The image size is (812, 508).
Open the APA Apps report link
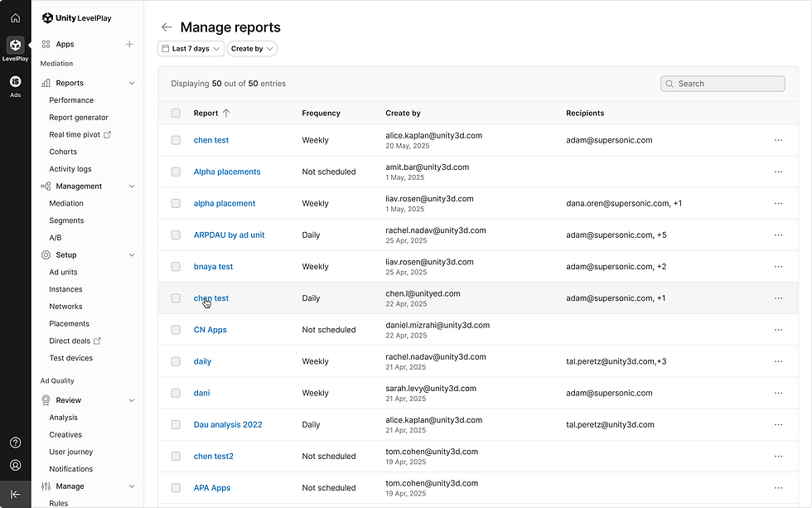[x=212, y=488]
